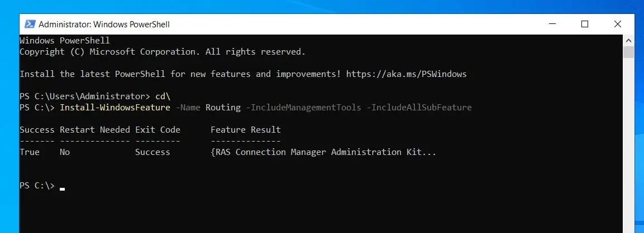The width and height of the screenshot is (644, 233).
Task: Click the scrollbar up arrow
Action: [x=628, y=40]
